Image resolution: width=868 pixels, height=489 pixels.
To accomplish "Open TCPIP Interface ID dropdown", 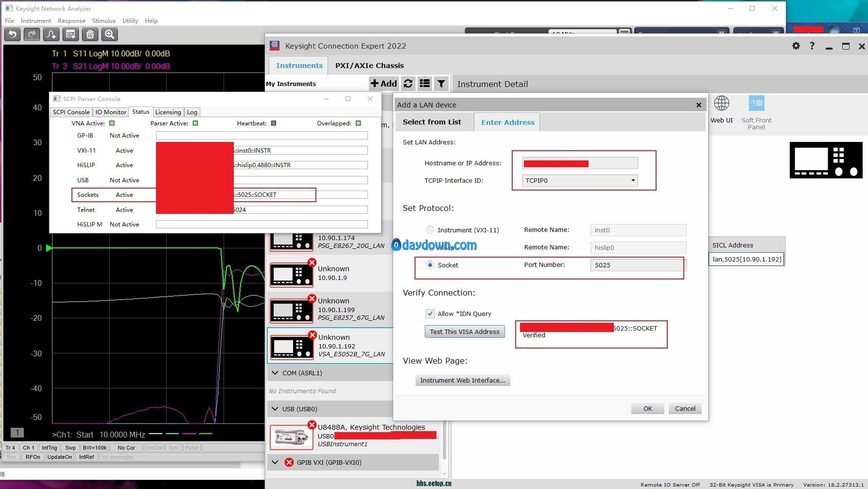I will point(580,180).
